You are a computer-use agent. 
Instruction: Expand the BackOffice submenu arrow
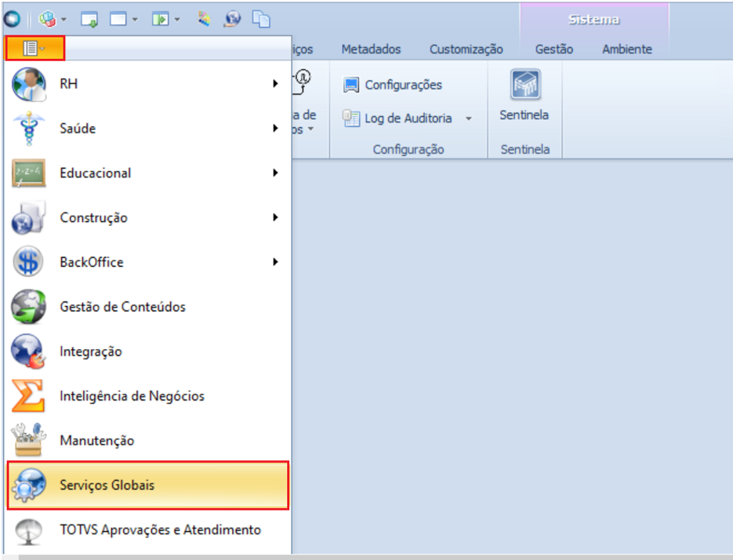tap(275, 262)
